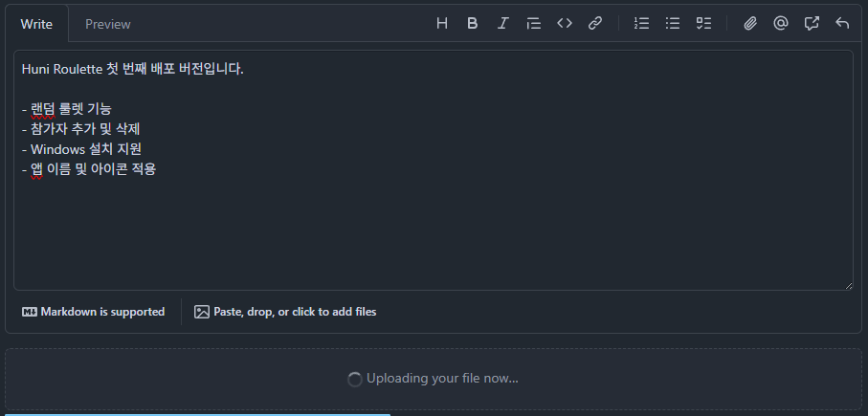Click the line '- 참가자 추가 및 삭제'
This screenshot has width=868, height=416.
pos(80,129)
